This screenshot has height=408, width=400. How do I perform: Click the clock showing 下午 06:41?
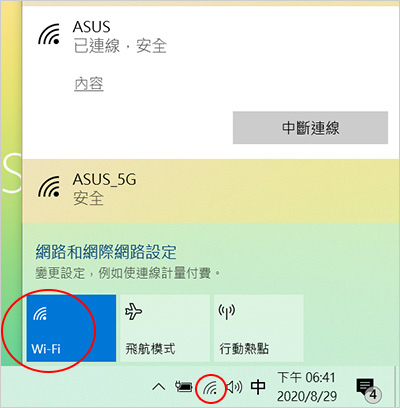click(x=306, y=378)
